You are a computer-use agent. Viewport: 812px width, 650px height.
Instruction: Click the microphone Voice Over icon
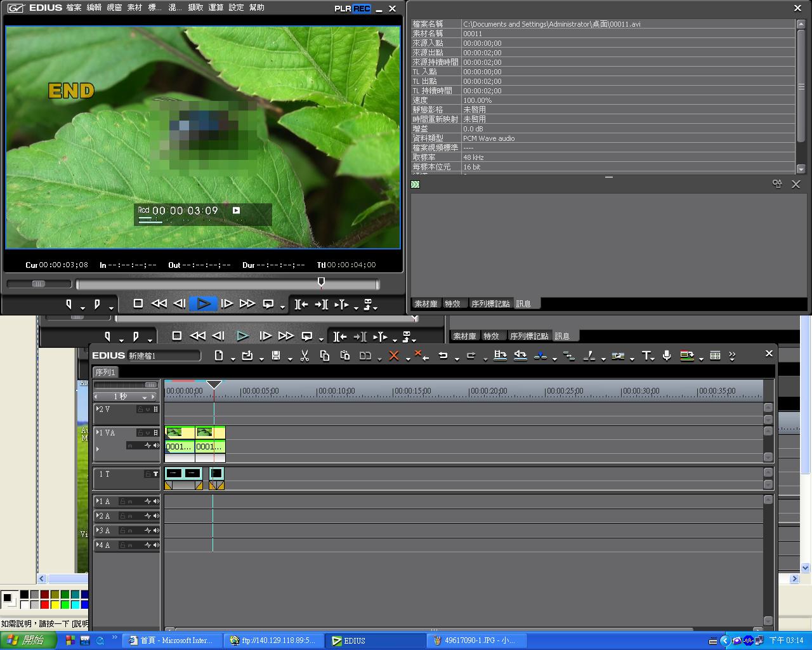(x=667, y=355)
